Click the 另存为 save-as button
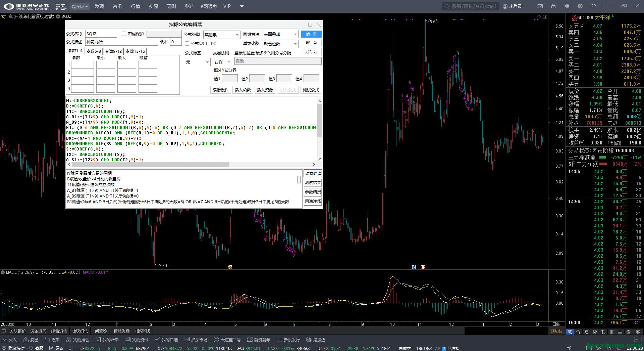Image resolution: width=644 pixels, height=351 pixels. tap(311, 52)
